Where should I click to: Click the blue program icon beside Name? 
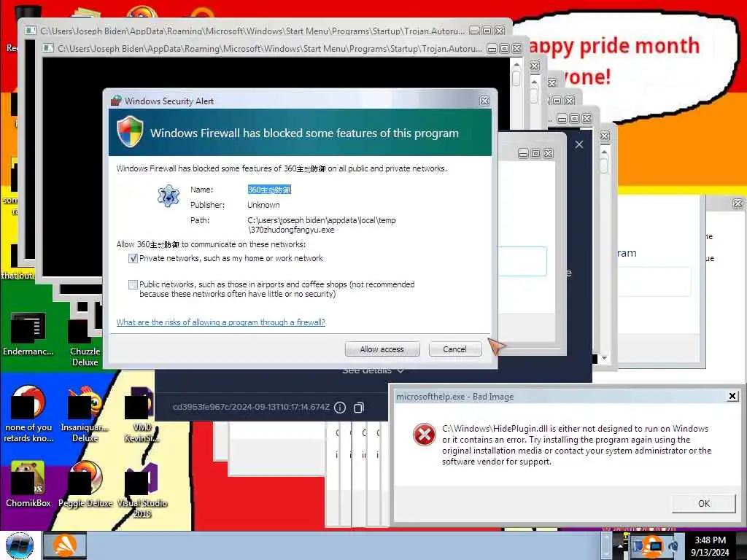[169, 195]
